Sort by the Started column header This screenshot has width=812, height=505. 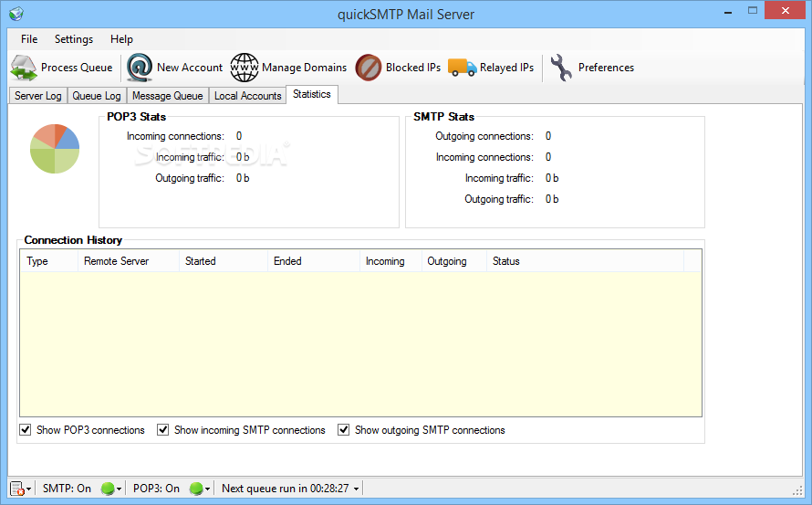224,261
